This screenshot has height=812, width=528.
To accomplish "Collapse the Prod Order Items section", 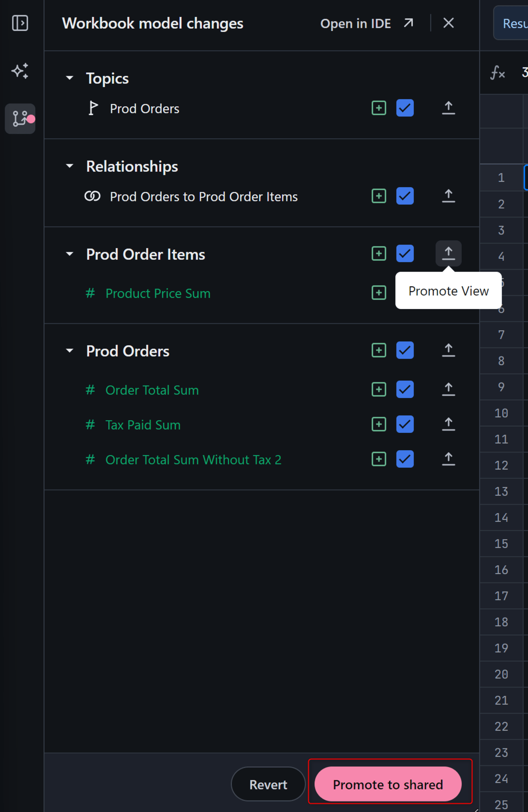I will (69, 254).
